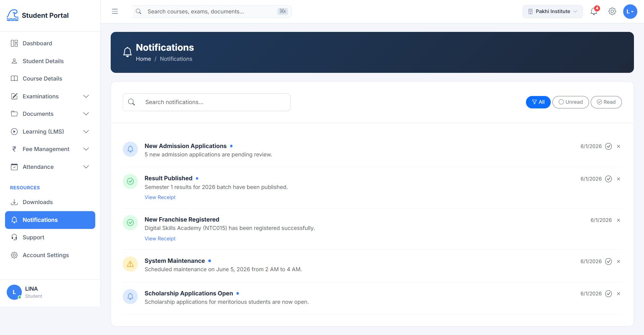Select the All filter button
This screenshot has height=335, width=644.
tap(538, 102)
